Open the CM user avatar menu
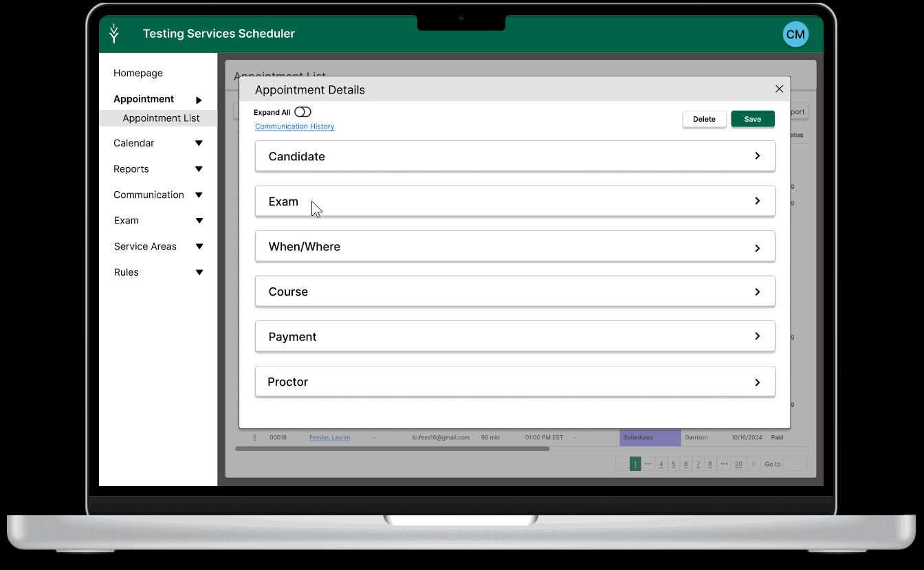The image size is (924, 570). [795, 34]
